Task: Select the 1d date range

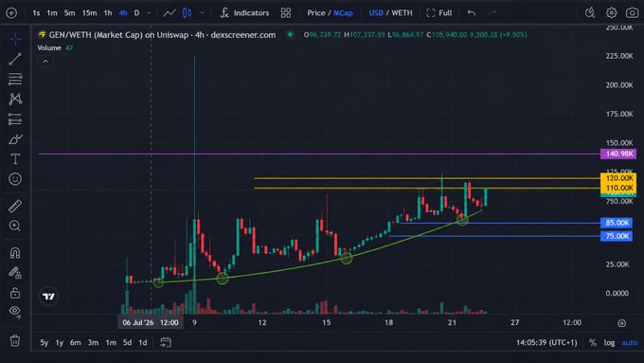Action: tap(142, 342)
